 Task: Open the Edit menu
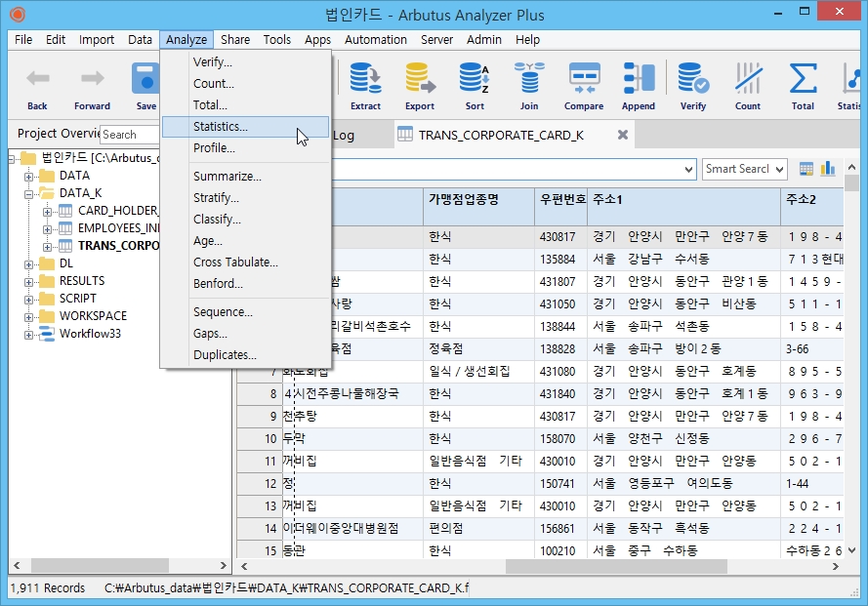56,40
